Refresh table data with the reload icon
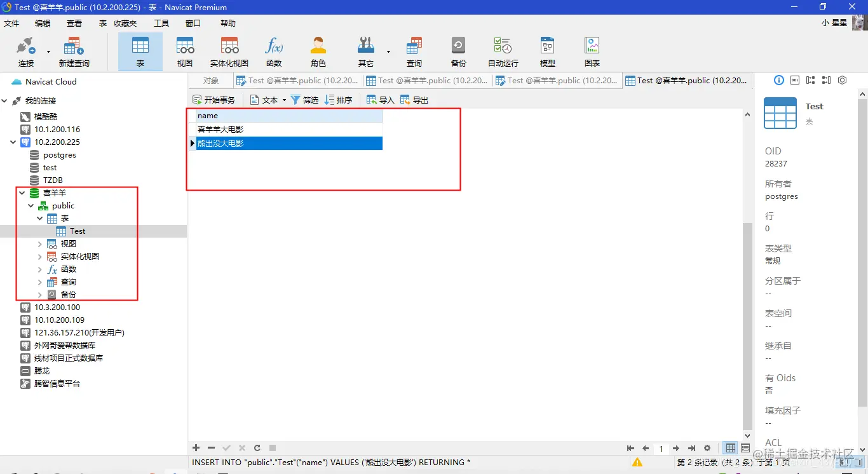 [x=257, y=448]
